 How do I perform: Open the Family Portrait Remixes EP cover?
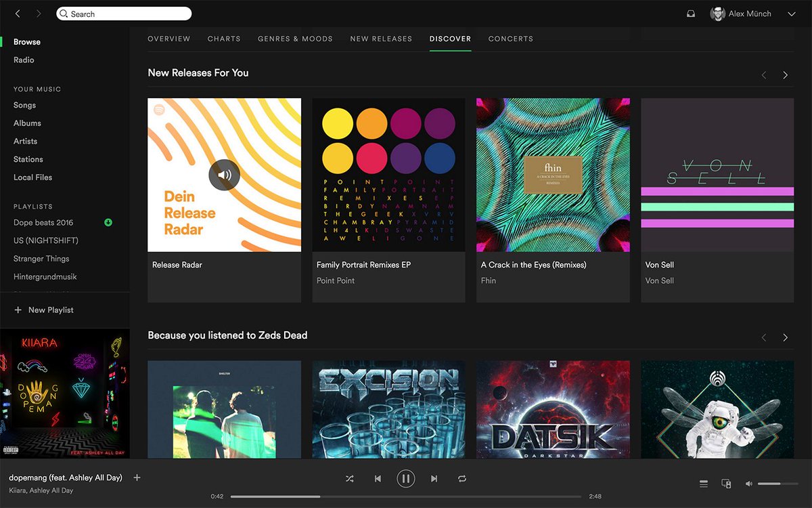388,175
